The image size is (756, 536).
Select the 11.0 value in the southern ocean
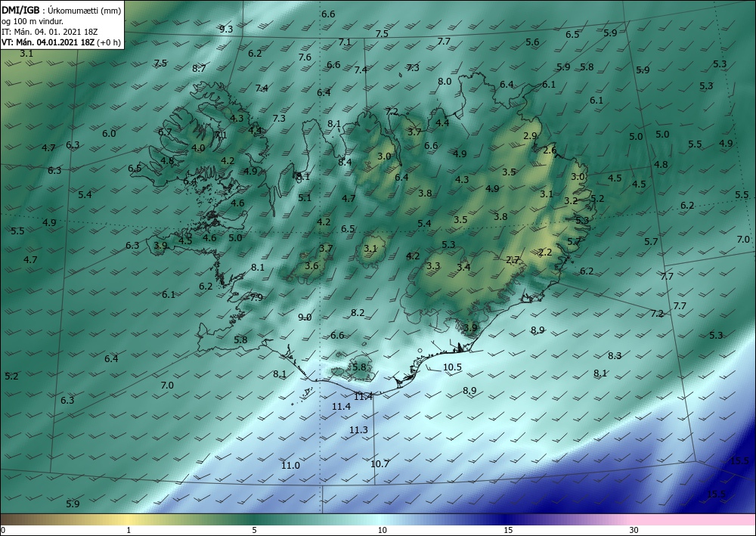[x=291, y=465]
